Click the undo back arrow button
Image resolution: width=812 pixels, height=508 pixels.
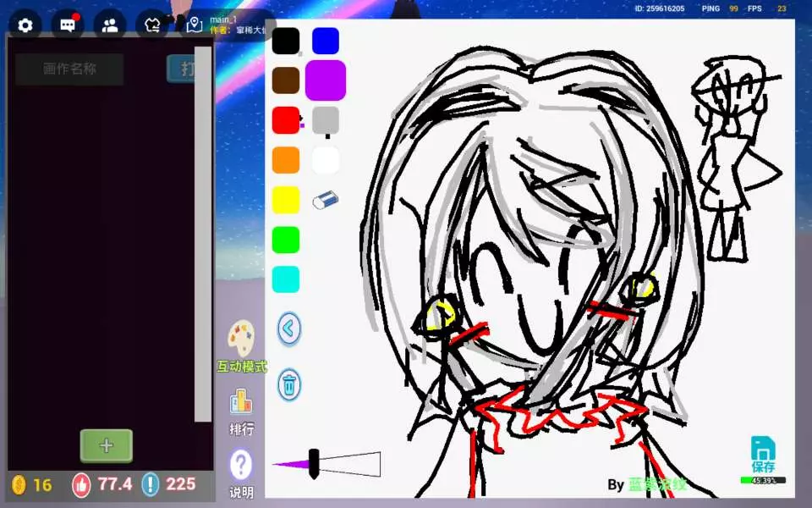coord(289,329)
